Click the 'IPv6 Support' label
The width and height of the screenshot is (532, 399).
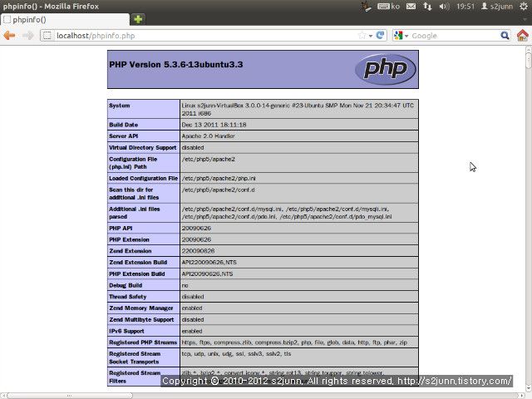click(x=126, y=331)
